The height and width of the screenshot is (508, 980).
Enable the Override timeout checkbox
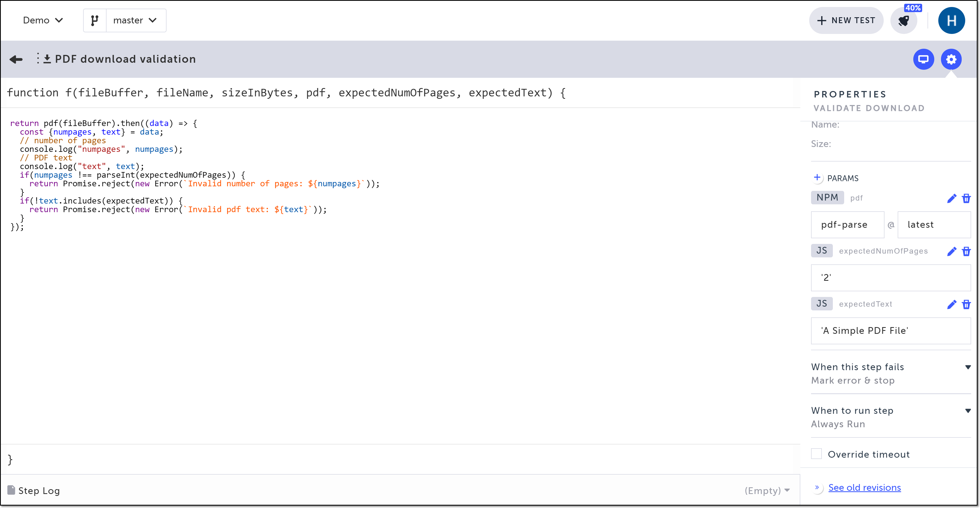(816, 454)
